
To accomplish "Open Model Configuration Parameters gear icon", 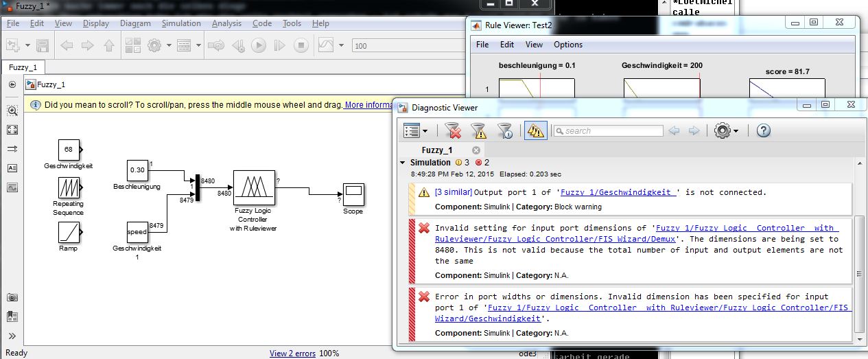I will click(154, 46).
